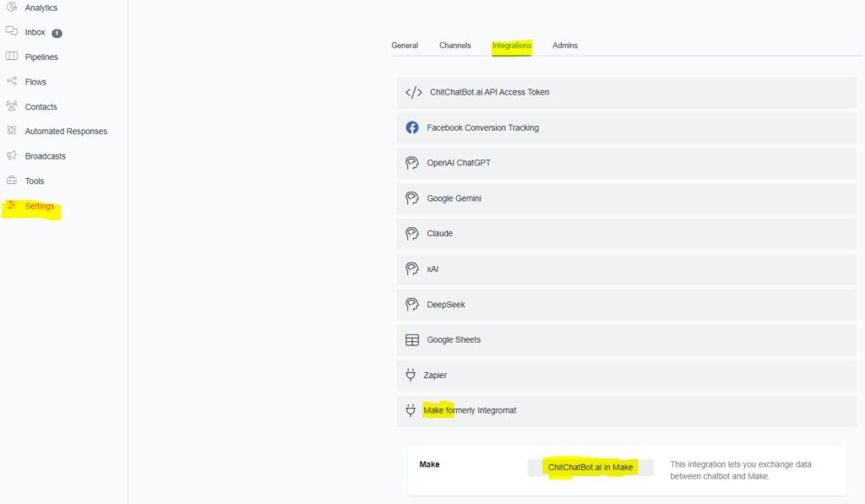Click the Analytics pie chart icon
The width and height of the screenshot is (865, 504).
[x=12, y=7]
